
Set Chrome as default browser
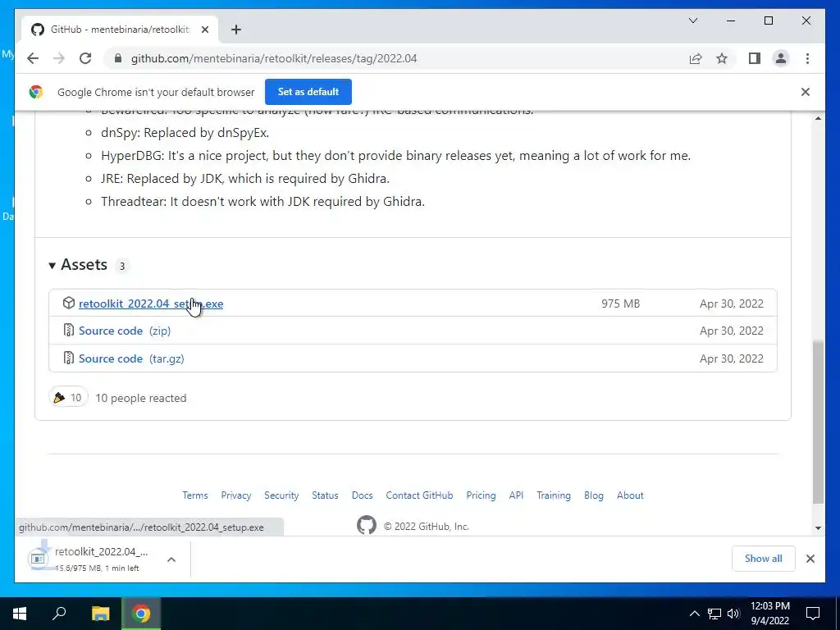[308, 92]
